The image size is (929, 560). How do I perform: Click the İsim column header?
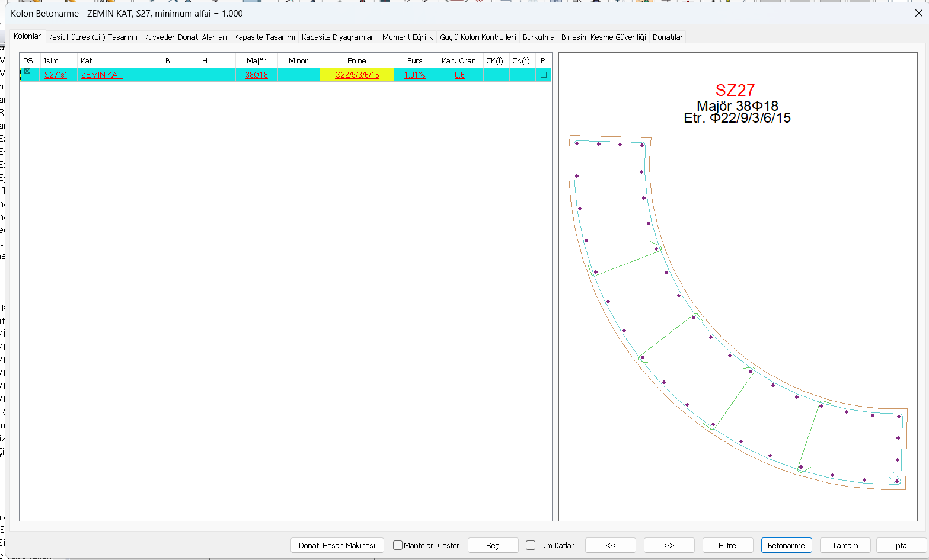[59, 60]
